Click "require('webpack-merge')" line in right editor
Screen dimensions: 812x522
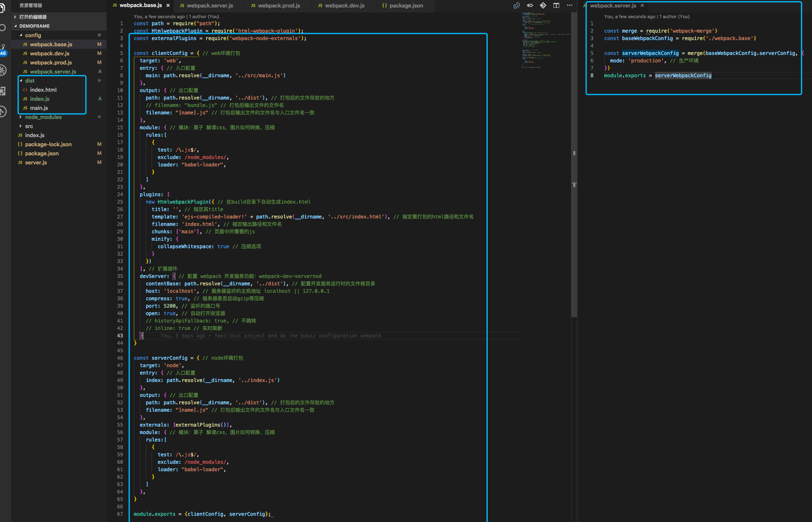660,31
